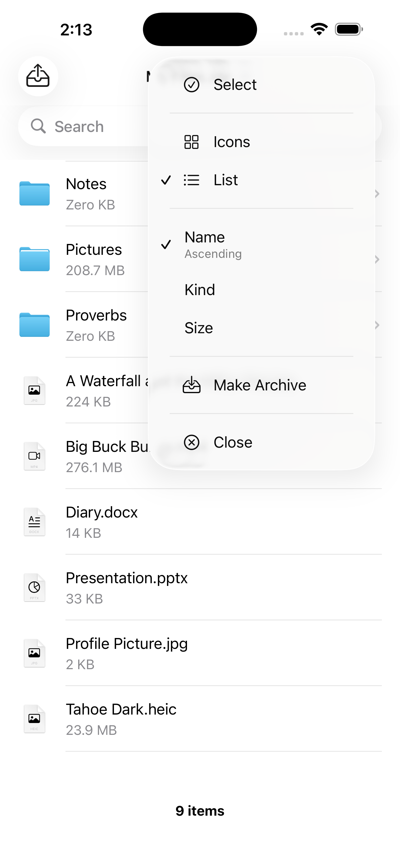Choose Size from the sort menu

tap(199, 327)
